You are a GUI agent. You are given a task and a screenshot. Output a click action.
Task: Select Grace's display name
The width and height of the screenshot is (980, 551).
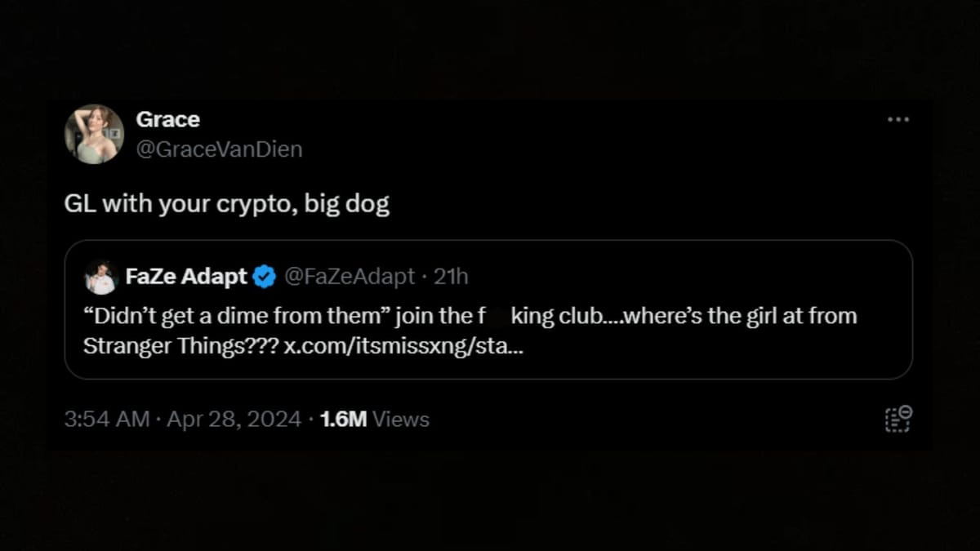pos(167,119)
